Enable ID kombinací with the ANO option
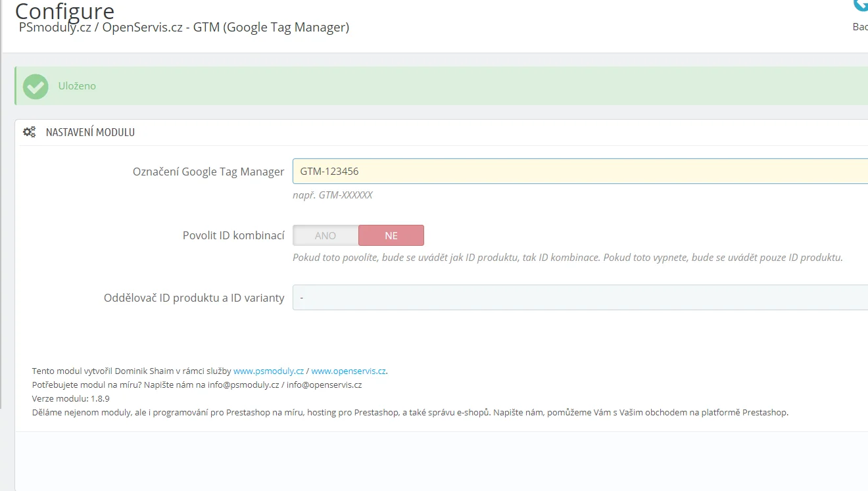 coord(325,235)
